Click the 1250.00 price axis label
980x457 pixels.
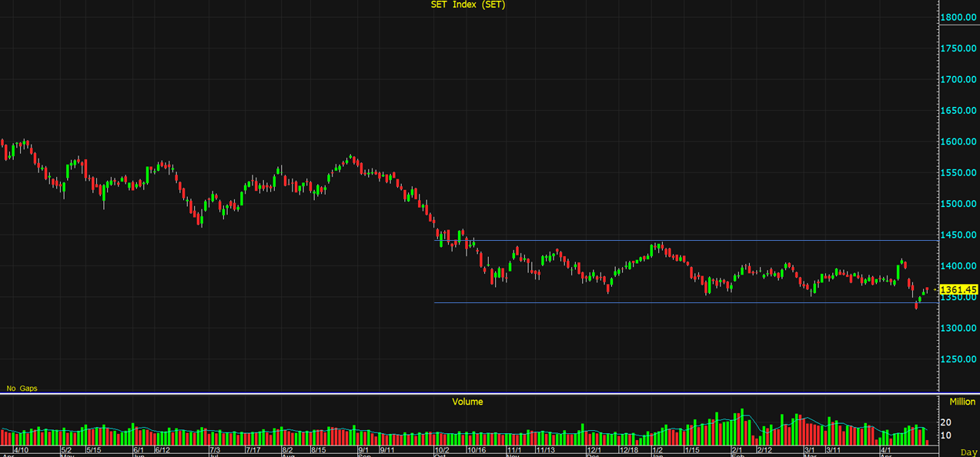point(958,359)
